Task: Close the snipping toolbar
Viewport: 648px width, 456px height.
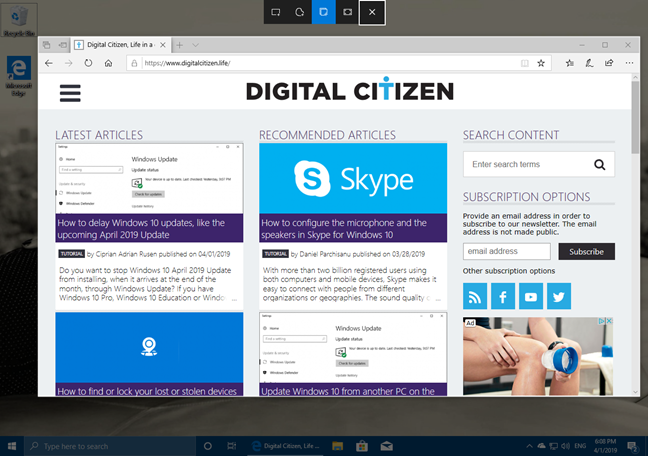Action: click(x=372, y=12)
